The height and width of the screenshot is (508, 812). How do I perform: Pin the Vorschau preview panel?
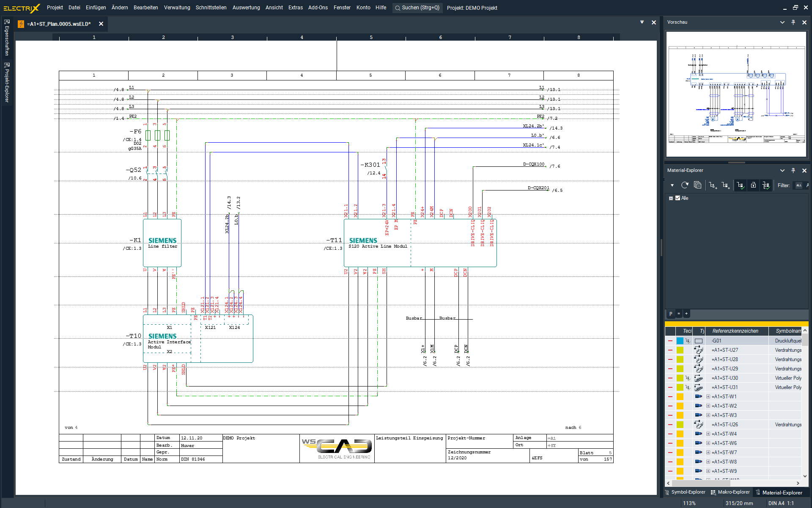[x=793, y=22]
